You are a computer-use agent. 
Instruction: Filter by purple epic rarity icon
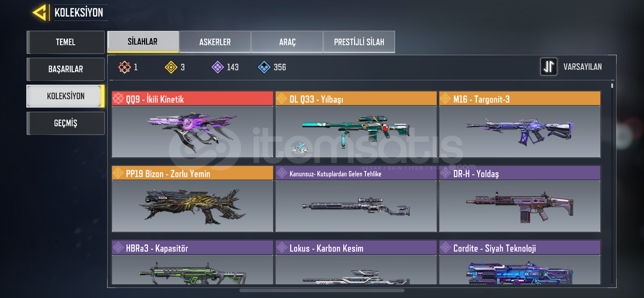(218, 67)
